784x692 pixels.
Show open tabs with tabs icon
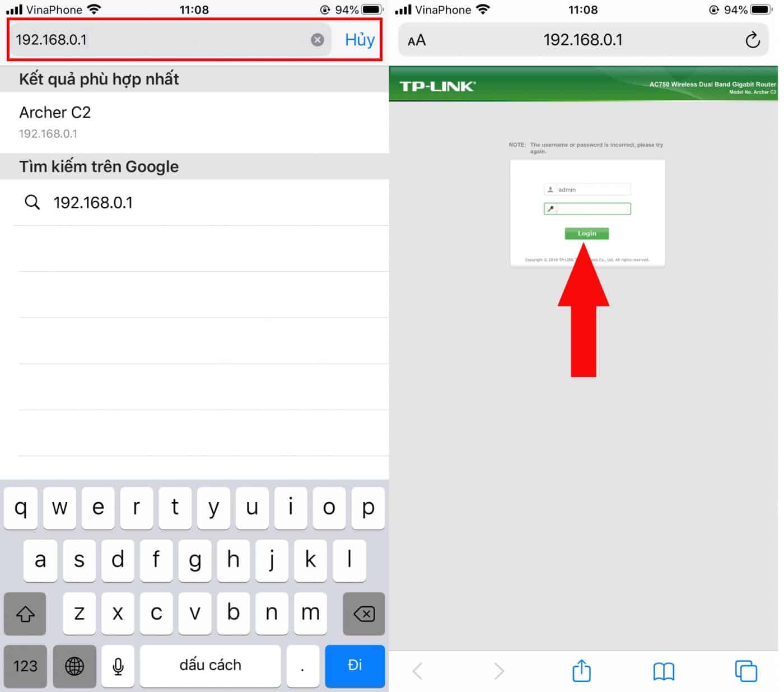745,671
